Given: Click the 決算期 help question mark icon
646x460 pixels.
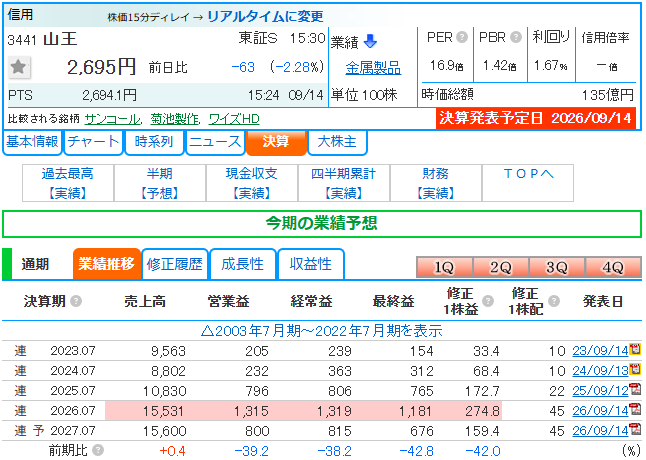Looking at the screenshot, I should click(x=76, y=301).
